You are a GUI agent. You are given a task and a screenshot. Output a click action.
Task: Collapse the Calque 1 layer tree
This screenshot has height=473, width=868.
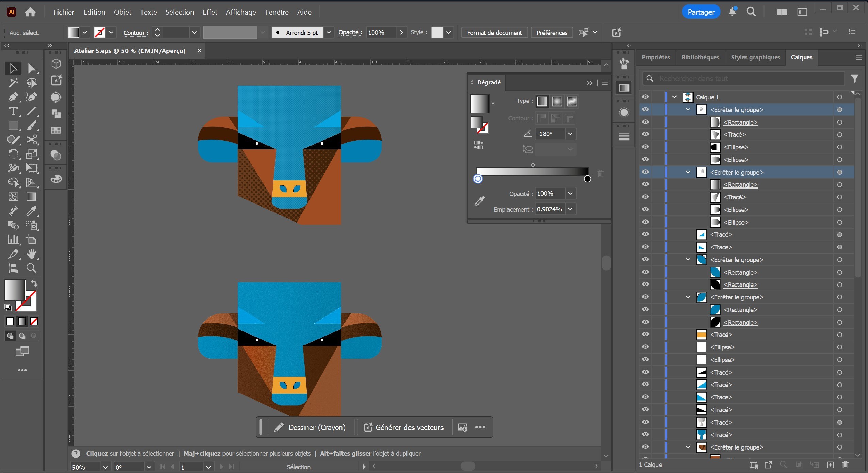click(674, 97)
